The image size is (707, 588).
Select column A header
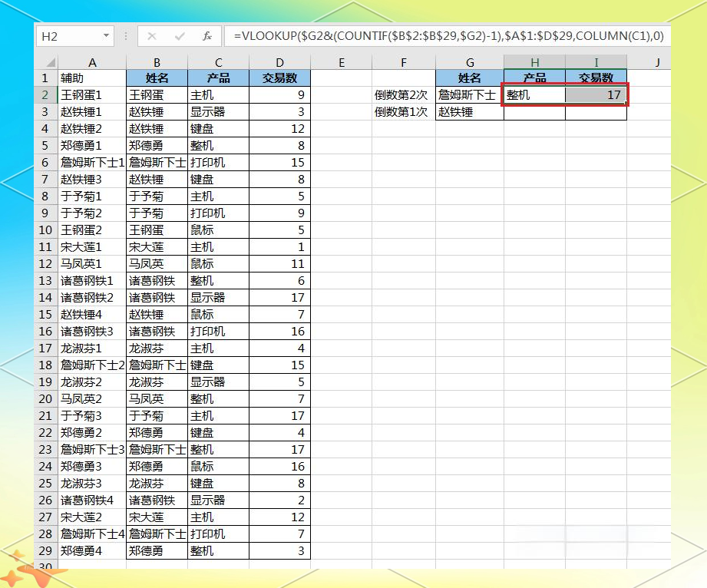tap(92, 62)
